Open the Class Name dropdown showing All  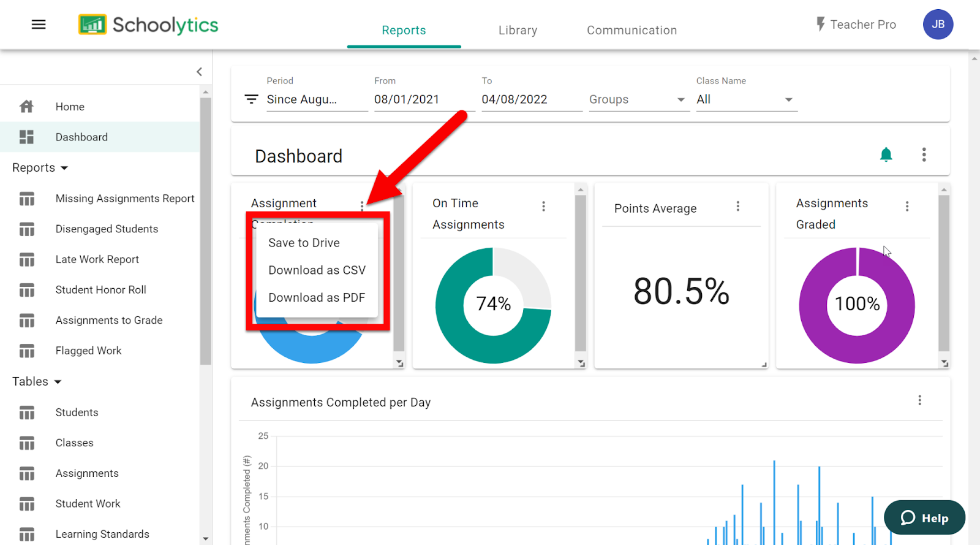(x=747, y=99)
